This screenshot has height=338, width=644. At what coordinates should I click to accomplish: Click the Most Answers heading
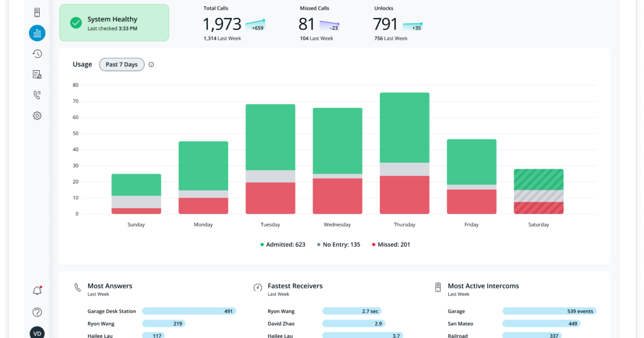110,286
